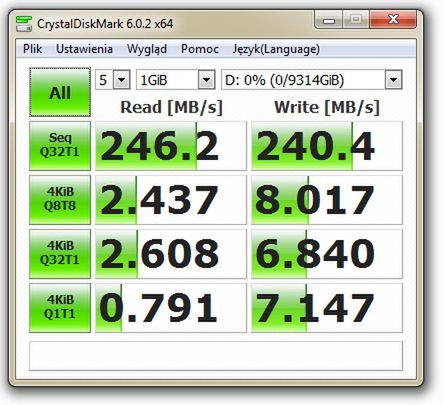The image size is (443, 405).
Task: Start the 4KiB Q8T8 test
Action: (x=60, y=200)
